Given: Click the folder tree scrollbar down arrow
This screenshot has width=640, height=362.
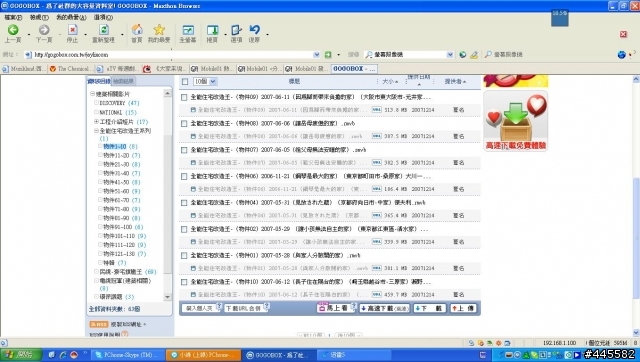Looking at the screenshot, I should click(167, 297).
